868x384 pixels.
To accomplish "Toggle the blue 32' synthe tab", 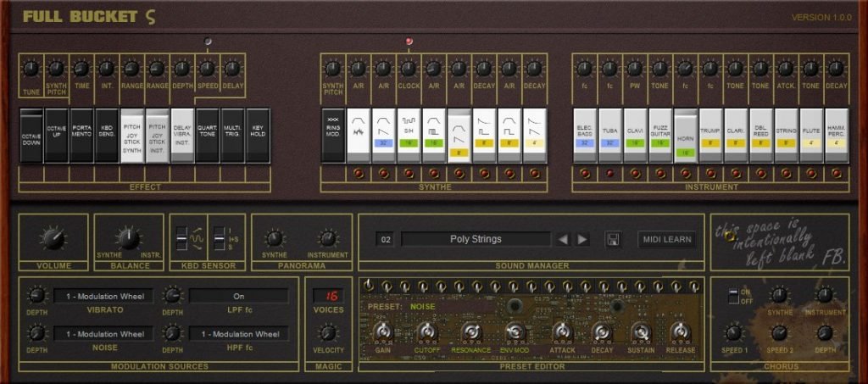I will pos(383,135).
